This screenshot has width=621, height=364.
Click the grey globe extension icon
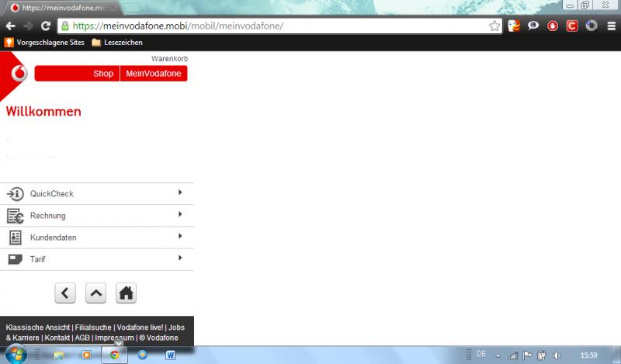pos(592,26)
